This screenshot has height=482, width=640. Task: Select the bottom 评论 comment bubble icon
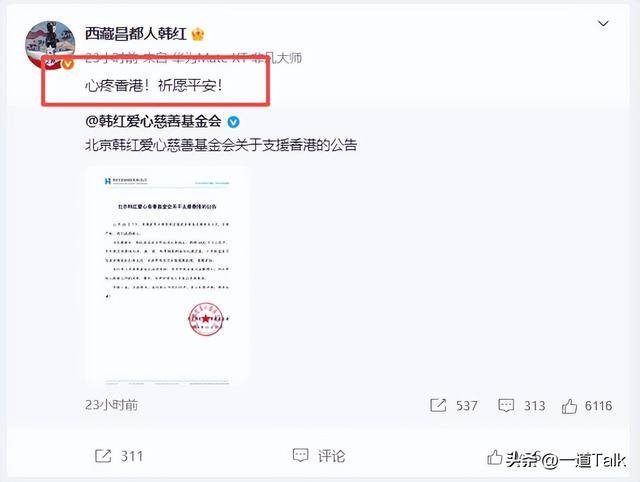[x=300, y=455]
